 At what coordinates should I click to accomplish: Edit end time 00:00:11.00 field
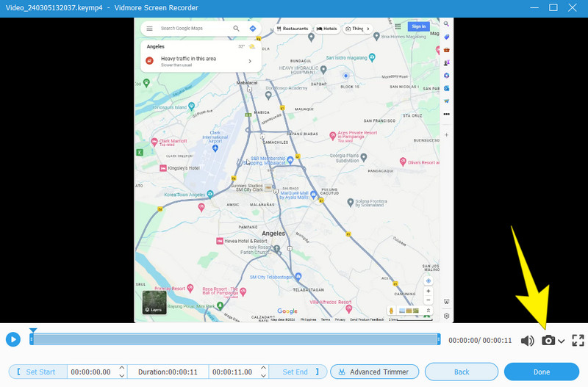232,372
